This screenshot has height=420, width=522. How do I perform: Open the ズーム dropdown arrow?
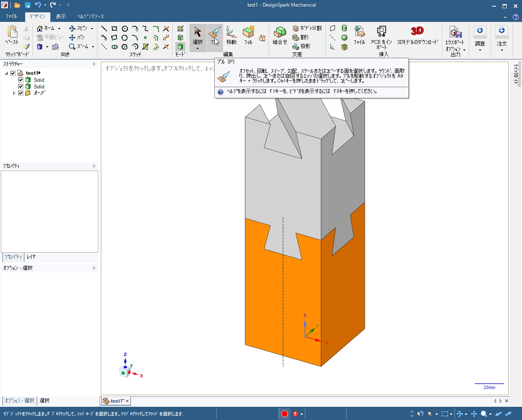click(93, 47)
